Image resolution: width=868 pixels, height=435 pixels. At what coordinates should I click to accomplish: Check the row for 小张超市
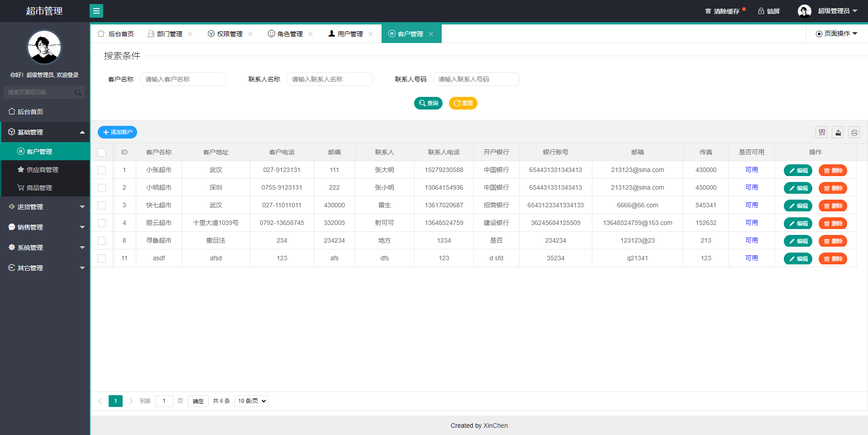coord(102,170)
